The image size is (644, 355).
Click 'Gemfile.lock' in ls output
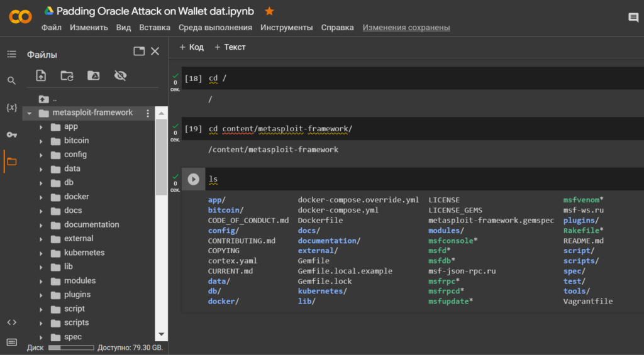(x=325, y=281)
